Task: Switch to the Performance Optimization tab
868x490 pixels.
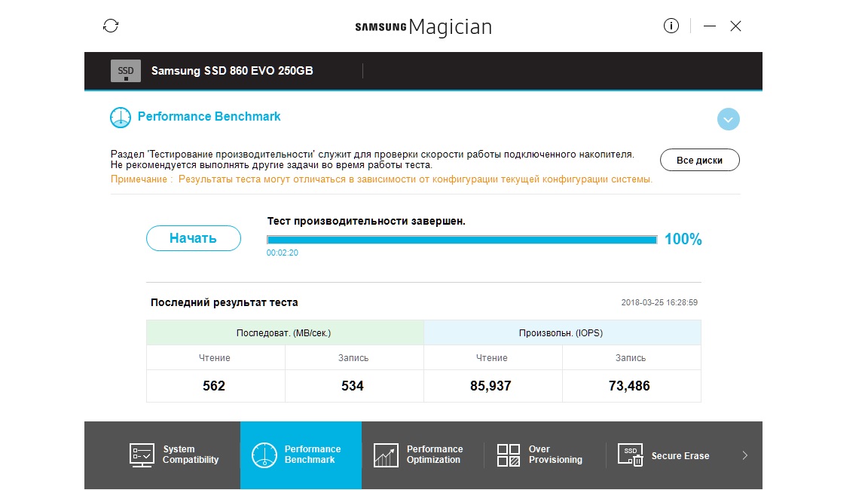Action: pos(434,455)
